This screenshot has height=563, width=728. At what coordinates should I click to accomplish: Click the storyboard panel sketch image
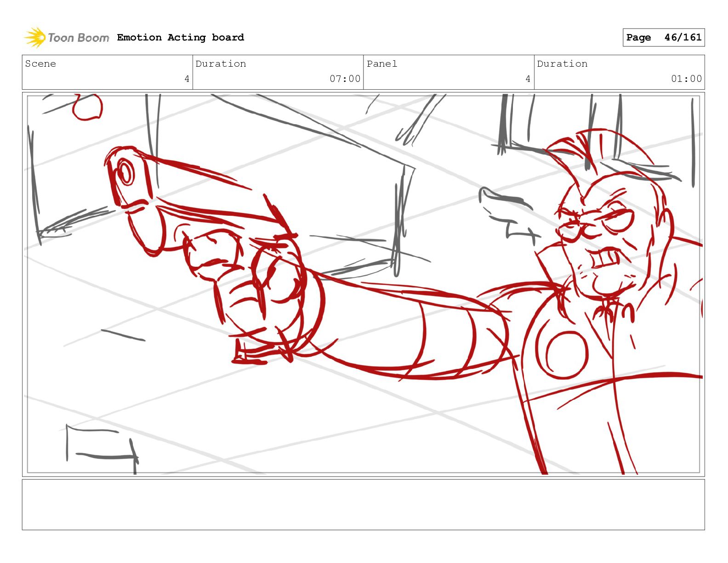[363, 284]
